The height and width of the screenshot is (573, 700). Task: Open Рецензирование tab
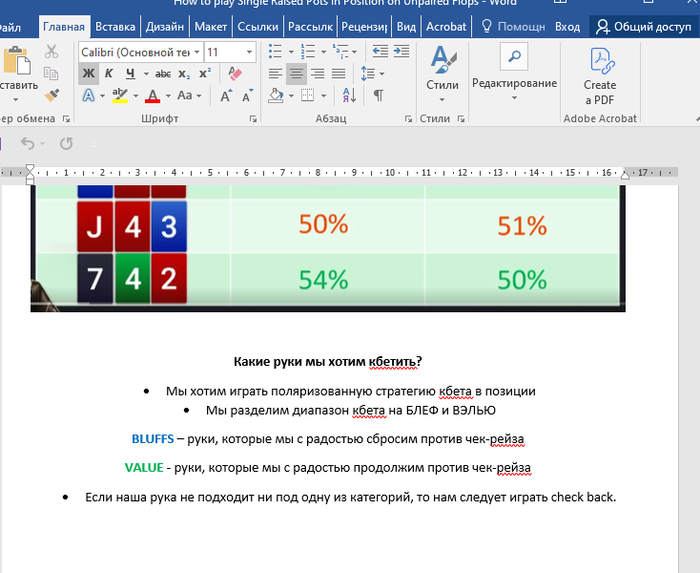(364, 27)
